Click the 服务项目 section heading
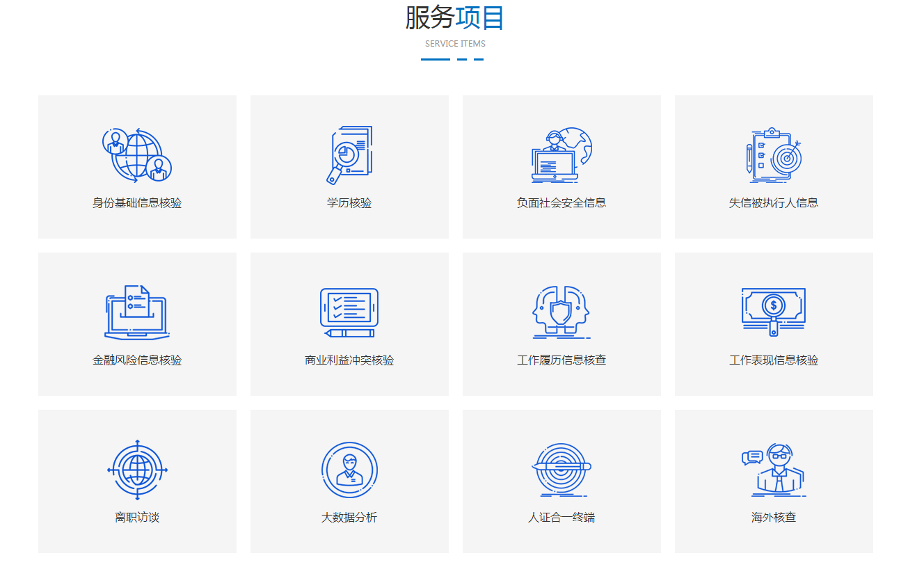924x567 pixels. 455,18
